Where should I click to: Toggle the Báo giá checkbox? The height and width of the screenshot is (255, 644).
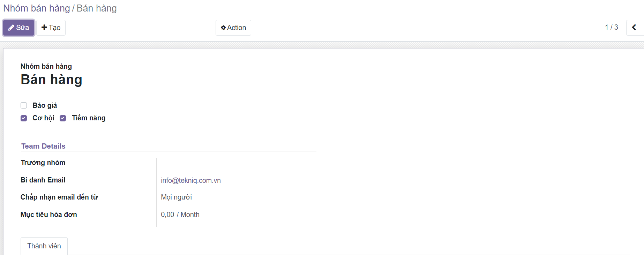click(24, 105)
